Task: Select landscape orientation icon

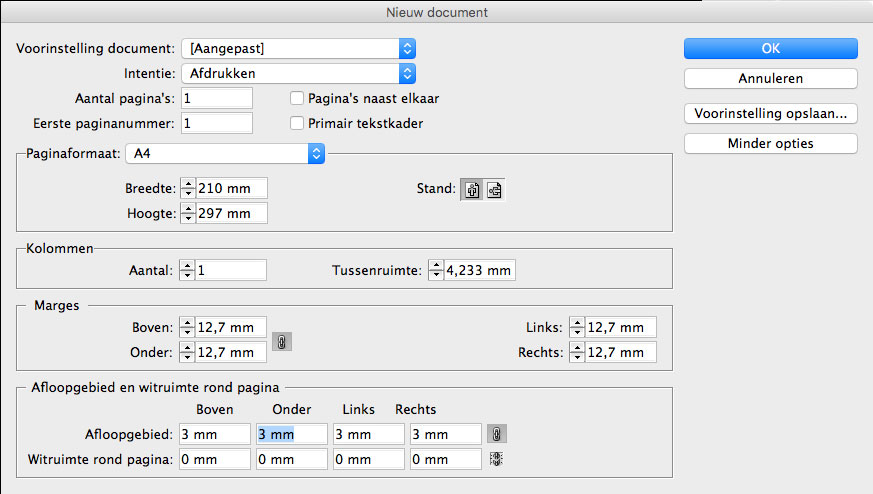Action: [x=494, y=190]
